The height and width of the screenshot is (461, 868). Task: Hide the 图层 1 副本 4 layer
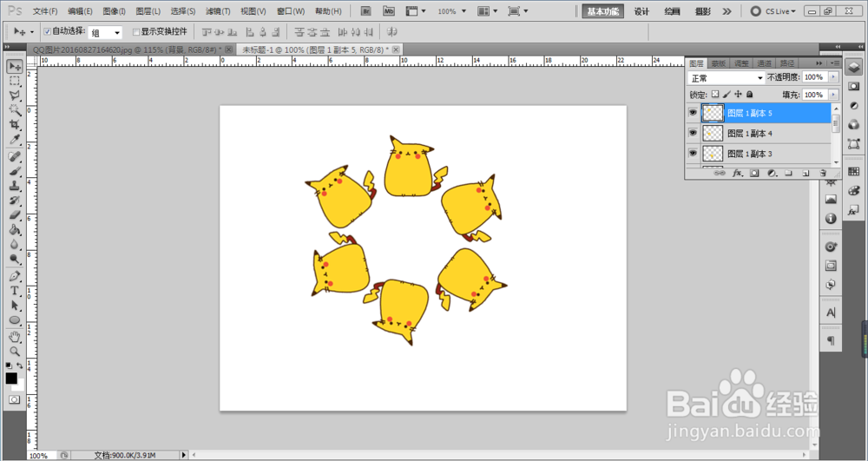(693, 133)
